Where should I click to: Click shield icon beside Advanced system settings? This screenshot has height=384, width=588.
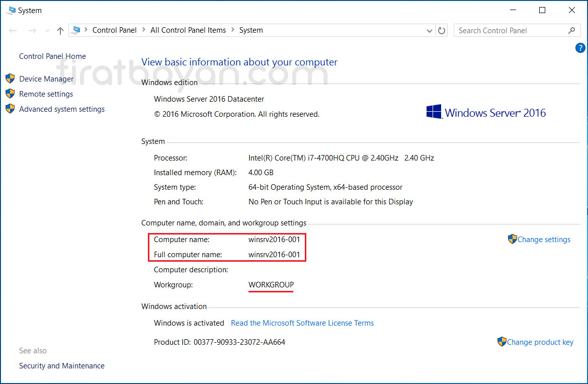[x=10, y=109]
